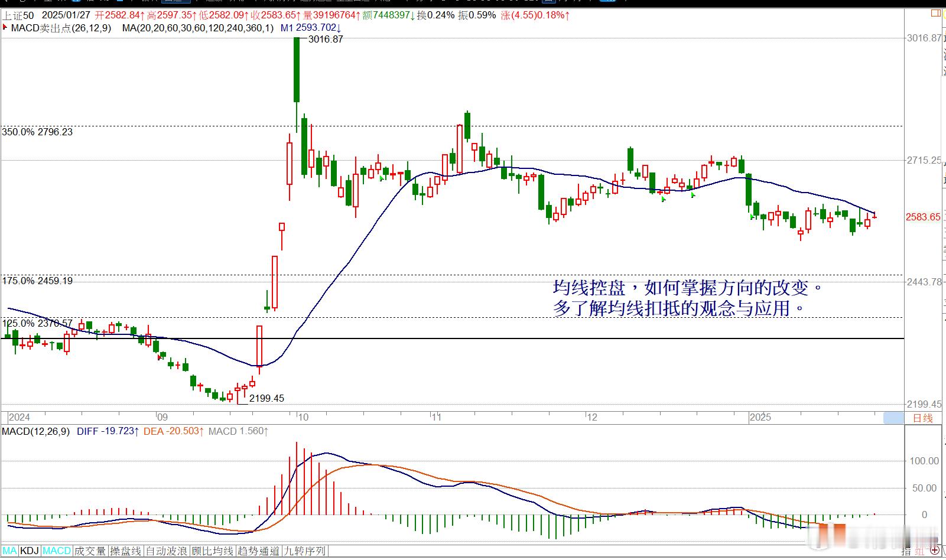Click the 2715.25 price axis label
The width and height of the screenshot is (946, 560).
pos(924,160)
